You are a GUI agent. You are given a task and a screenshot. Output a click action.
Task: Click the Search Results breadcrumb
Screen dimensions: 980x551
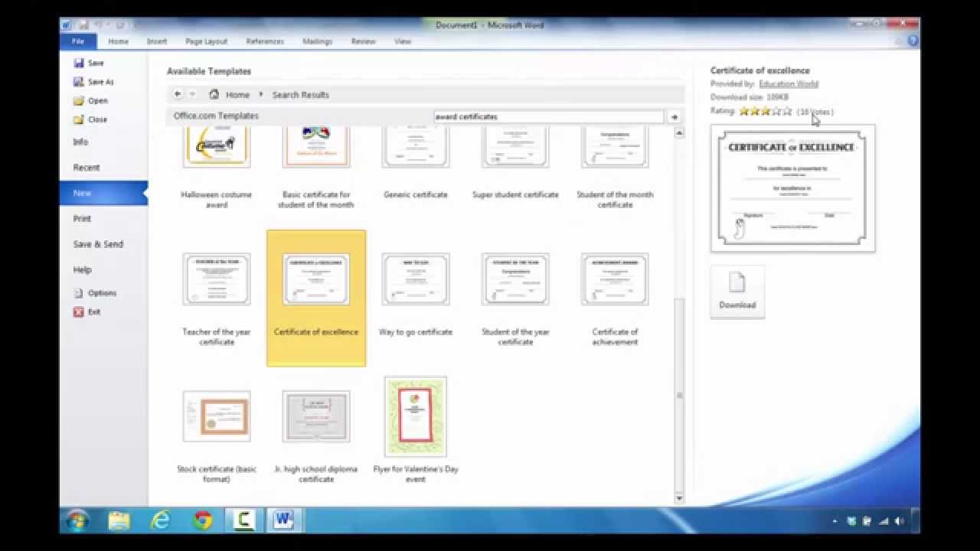(300, 95)
